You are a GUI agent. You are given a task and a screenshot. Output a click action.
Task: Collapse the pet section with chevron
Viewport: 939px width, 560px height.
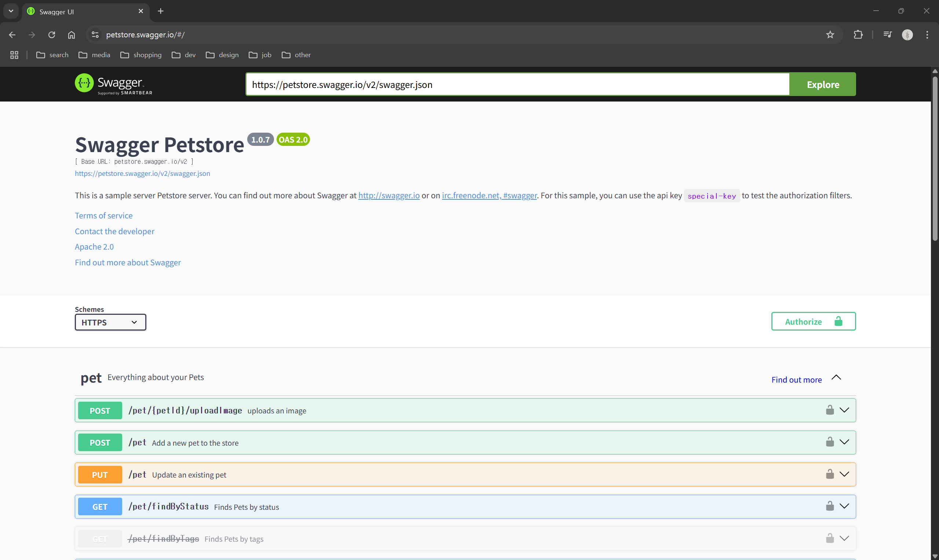[836, 378]
